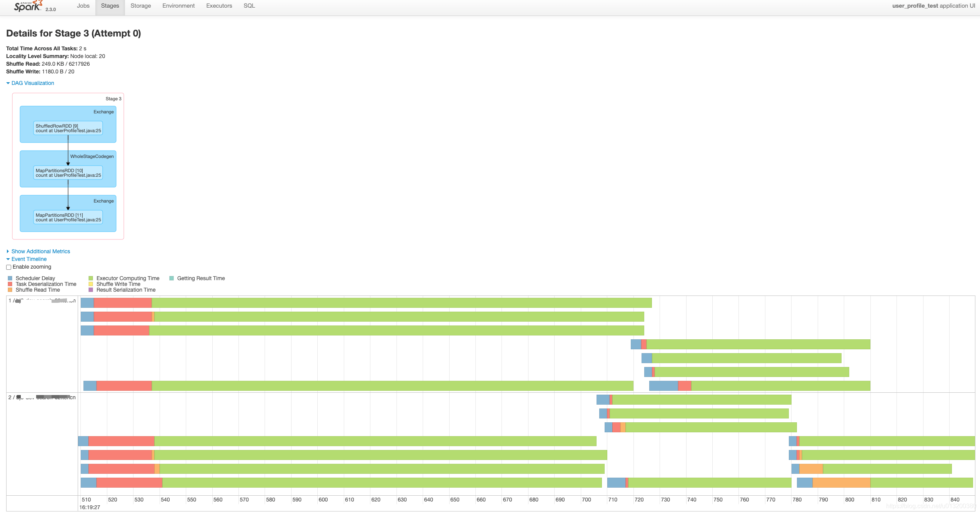
Task: Click the wide orange shuffle read segment
Action: click(x=842, y=483)
